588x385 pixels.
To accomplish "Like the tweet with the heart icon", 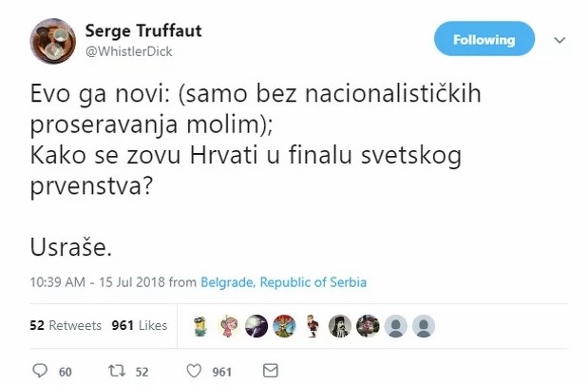I will click(194, 371).
